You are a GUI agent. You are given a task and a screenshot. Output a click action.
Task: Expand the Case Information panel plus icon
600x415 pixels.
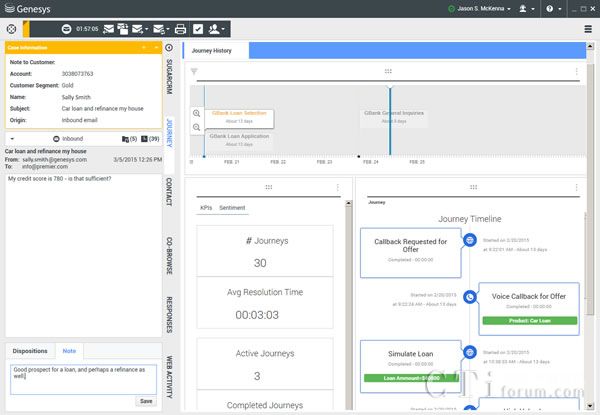click(x=144, y=47)
